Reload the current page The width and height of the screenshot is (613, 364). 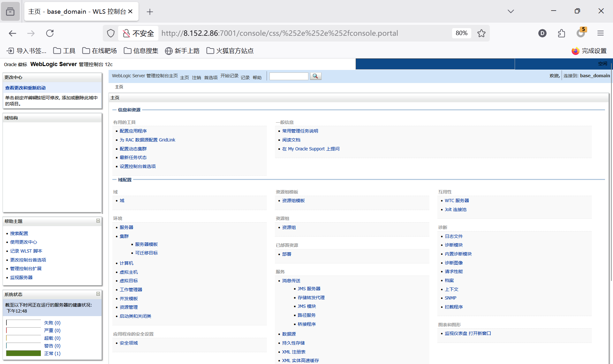(50, 33)
